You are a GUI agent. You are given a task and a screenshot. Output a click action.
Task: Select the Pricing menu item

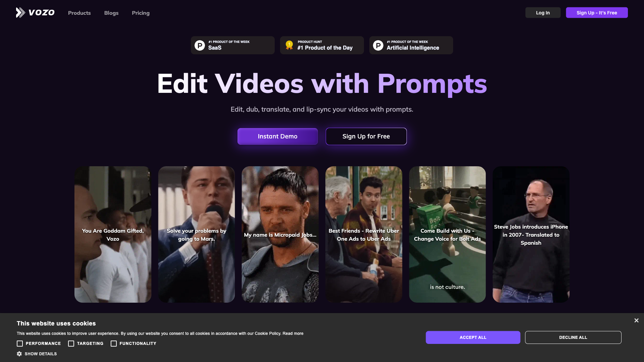[141, 13]
